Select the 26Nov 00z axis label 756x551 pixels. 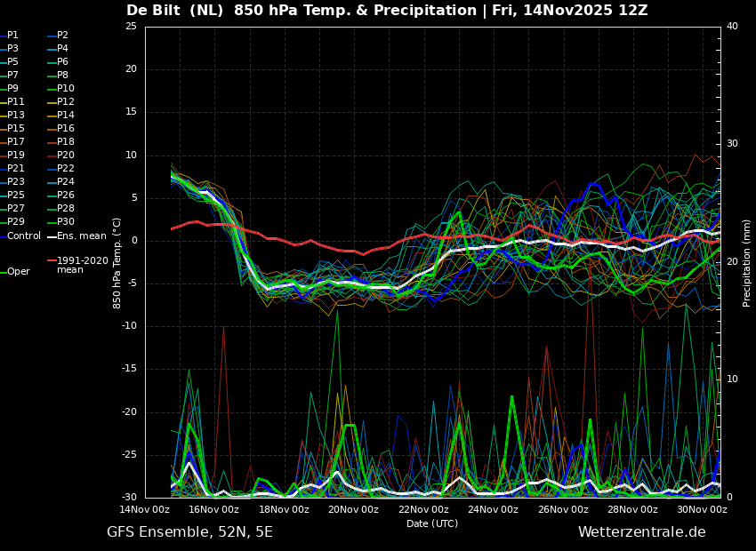pyautogui.click(x=563, y=509)
